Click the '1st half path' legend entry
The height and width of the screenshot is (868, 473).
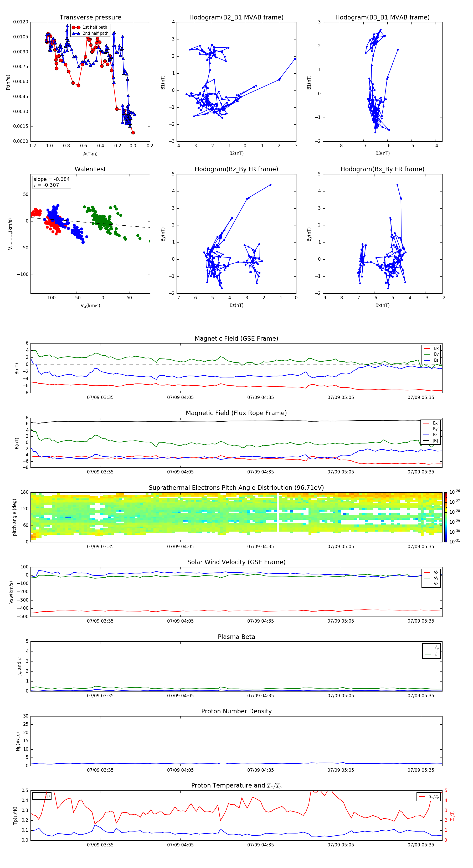tap(90, 27)
